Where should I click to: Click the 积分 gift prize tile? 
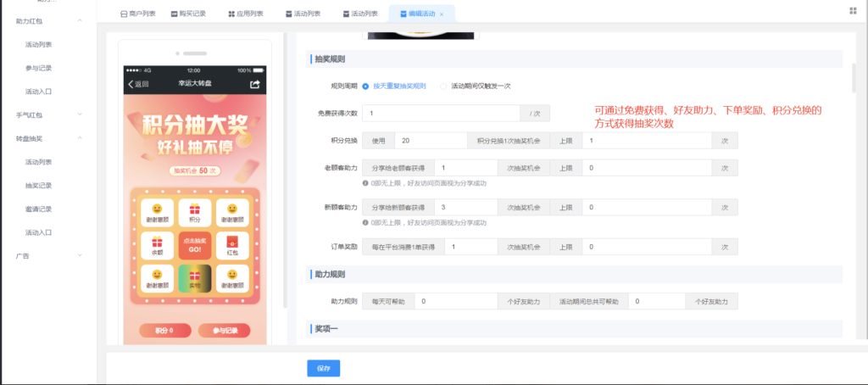pyautogui.click(x=194, y=213)
